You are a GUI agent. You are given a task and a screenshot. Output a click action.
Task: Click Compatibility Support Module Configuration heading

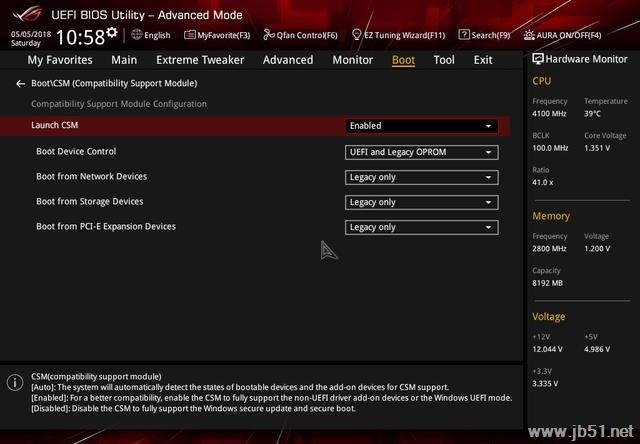[x=119, y=104]
